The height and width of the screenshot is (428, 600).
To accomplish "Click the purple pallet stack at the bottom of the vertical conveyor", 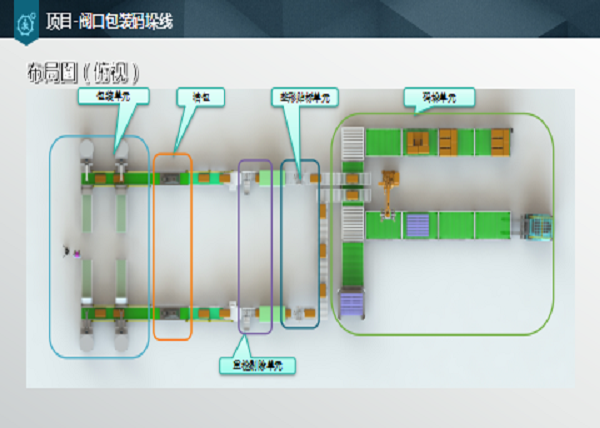I will coord(352,301).
